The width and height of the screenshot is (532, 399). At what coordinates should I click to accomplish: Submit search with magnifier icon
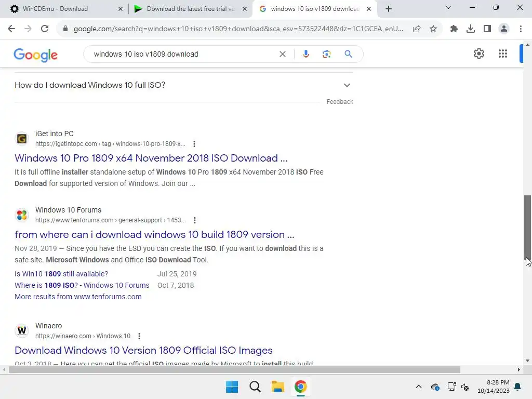coord(348,54)
